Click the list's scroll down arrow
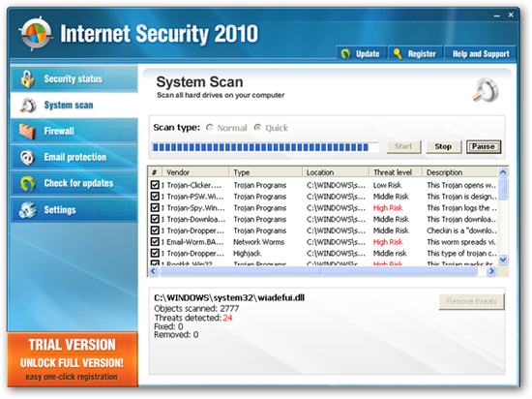Screen dimensions: 532x399 coord(503,260)
